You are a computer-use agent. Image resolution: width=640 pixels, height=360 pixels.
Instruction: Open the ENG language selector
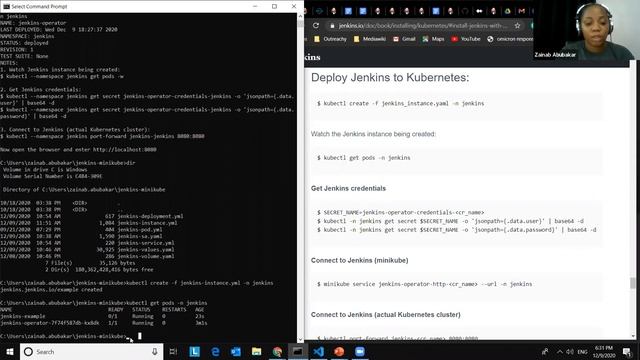click(582, 351)
